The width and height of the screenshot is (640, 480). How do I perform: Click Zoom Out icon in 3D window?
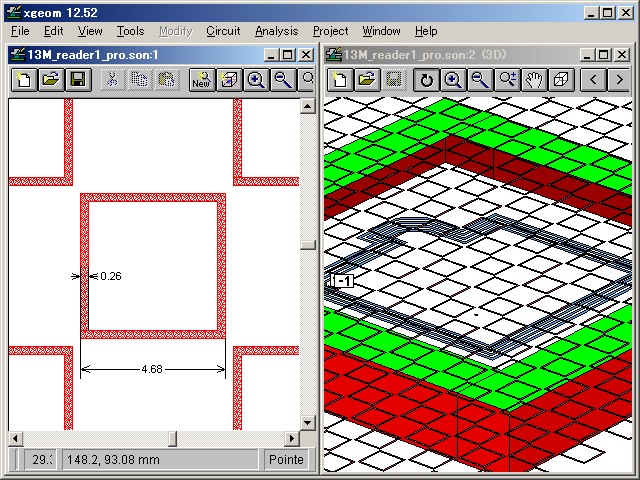pyautogui.click(x=480, y=79)
